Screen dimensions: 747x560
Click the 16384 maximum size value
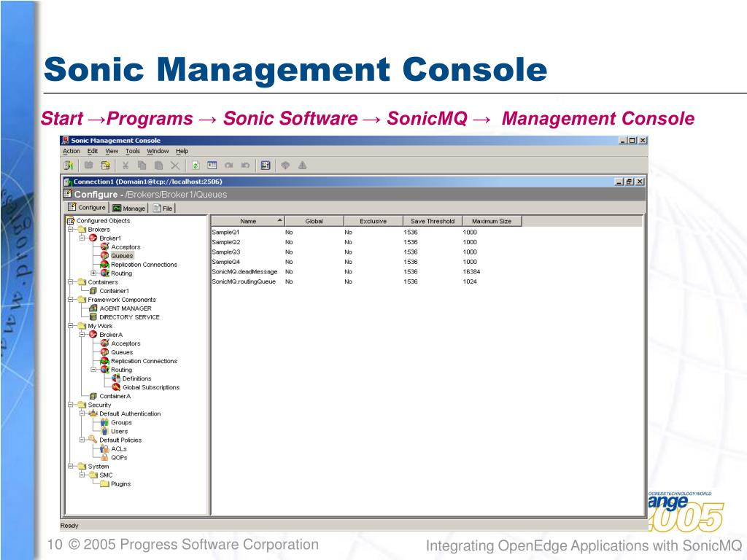click(x=471, y=271)
